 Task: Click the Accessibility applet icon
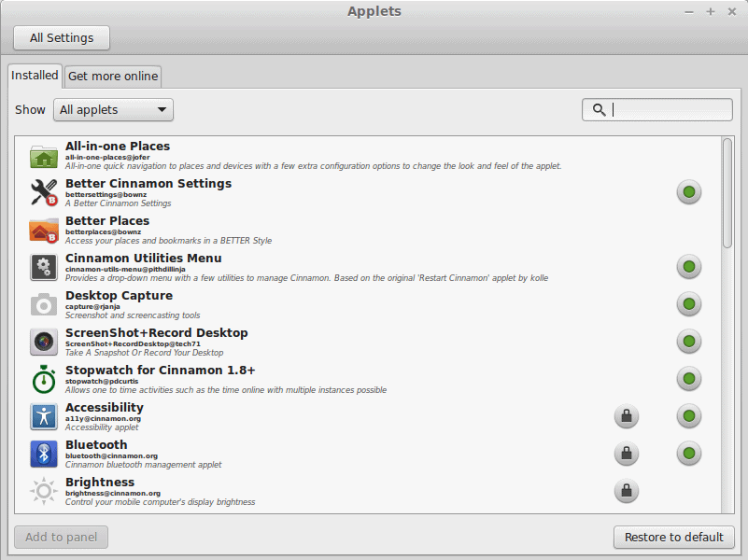pos(43,416)
